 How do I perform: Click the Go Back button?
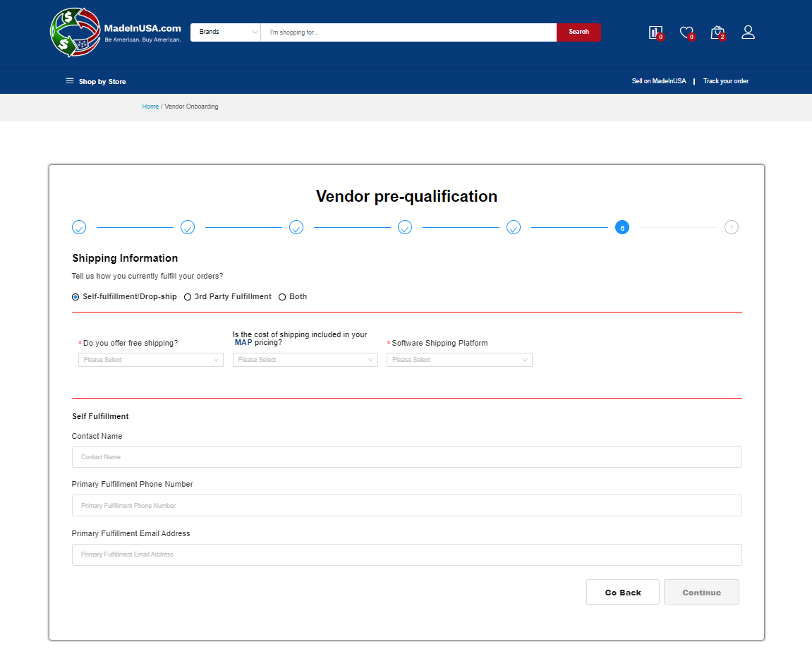(622, 592)
